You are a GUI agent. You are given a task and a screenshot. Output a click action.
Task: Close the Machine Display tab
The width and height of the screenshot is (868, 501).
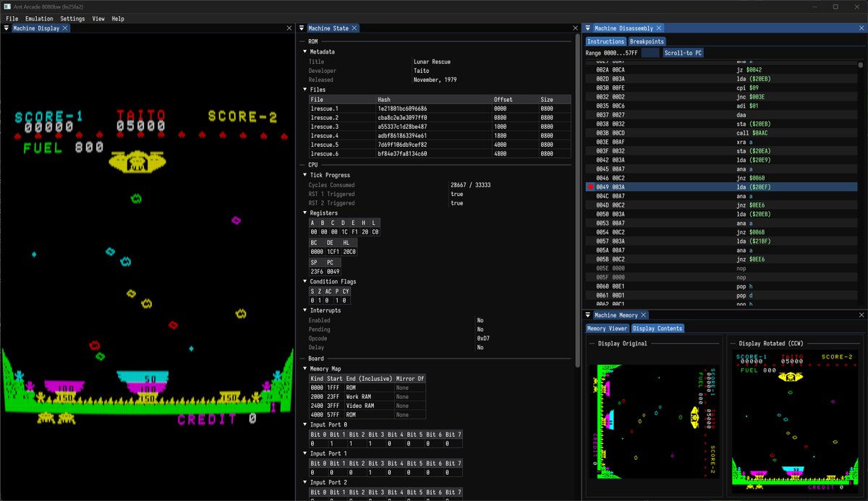pyautogui.click(x=65, y=28)
